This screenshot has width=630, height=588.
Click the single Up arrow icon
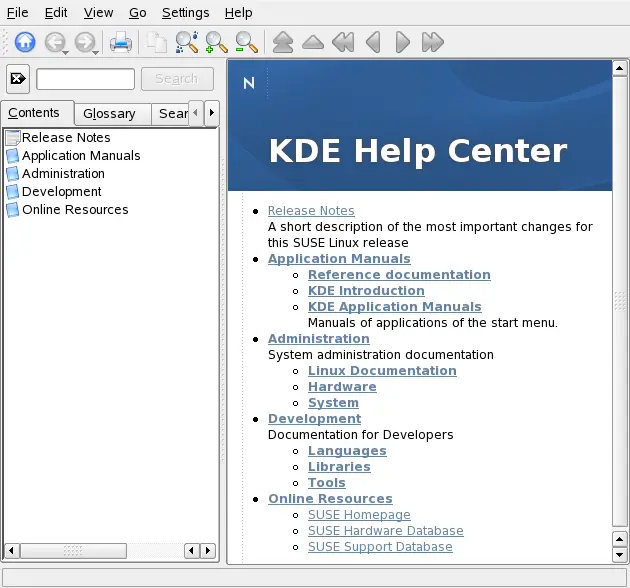point(312,42)
